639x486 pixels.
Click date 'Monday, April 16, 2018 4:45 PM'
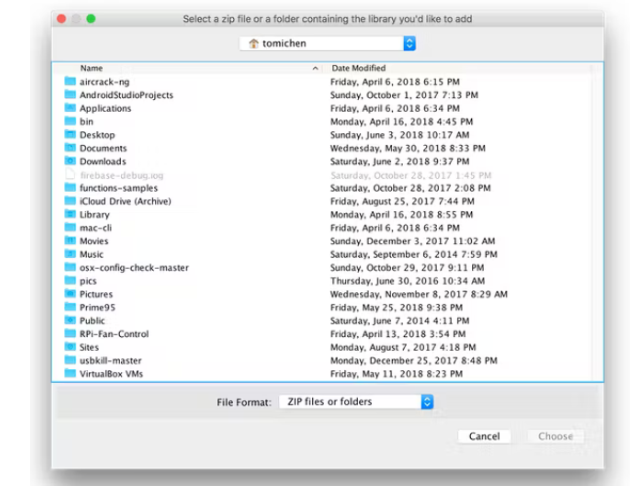point(401,121)
